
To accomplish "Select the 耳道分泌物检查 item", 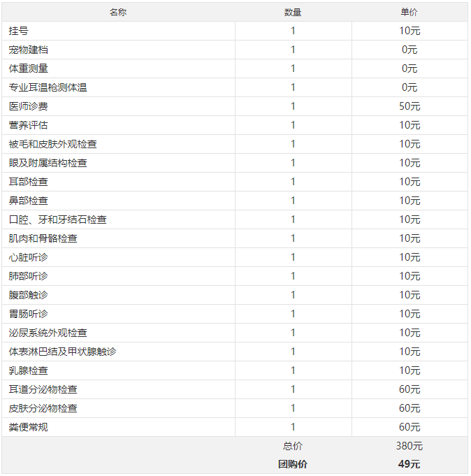I will (x=43, y=389).
